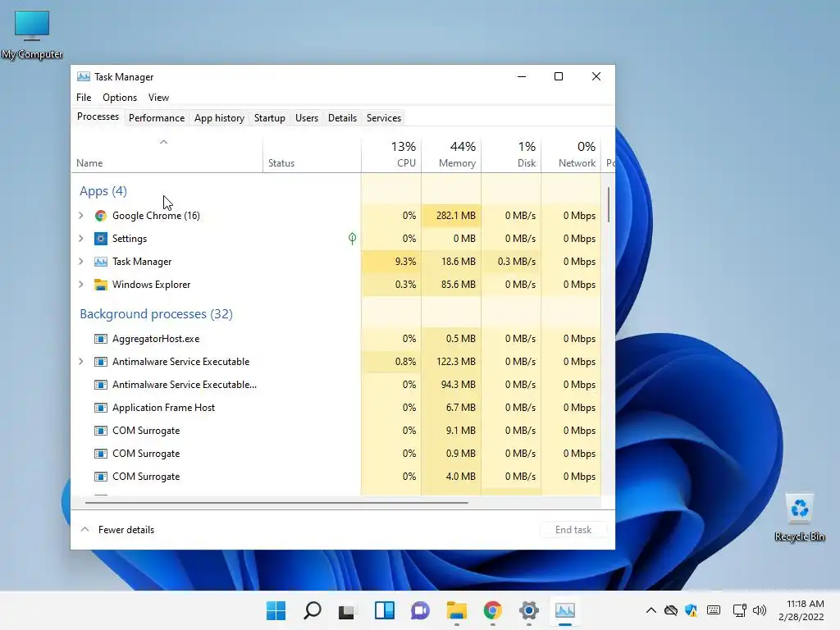Open the taskbar clock and date
The height and width of the screenshot is (630, 840).
click(x=801, y=610)
